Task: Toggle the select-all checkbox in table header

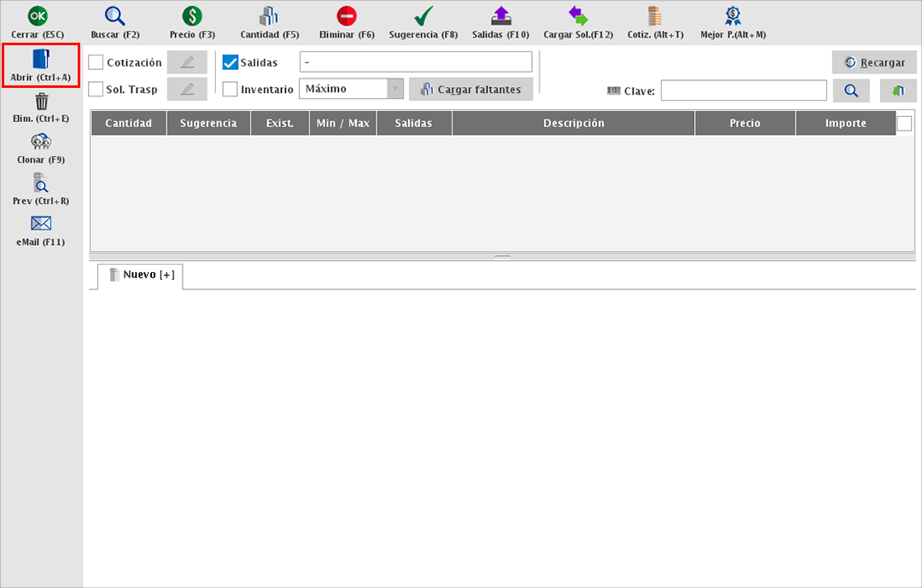Action: 904,124
